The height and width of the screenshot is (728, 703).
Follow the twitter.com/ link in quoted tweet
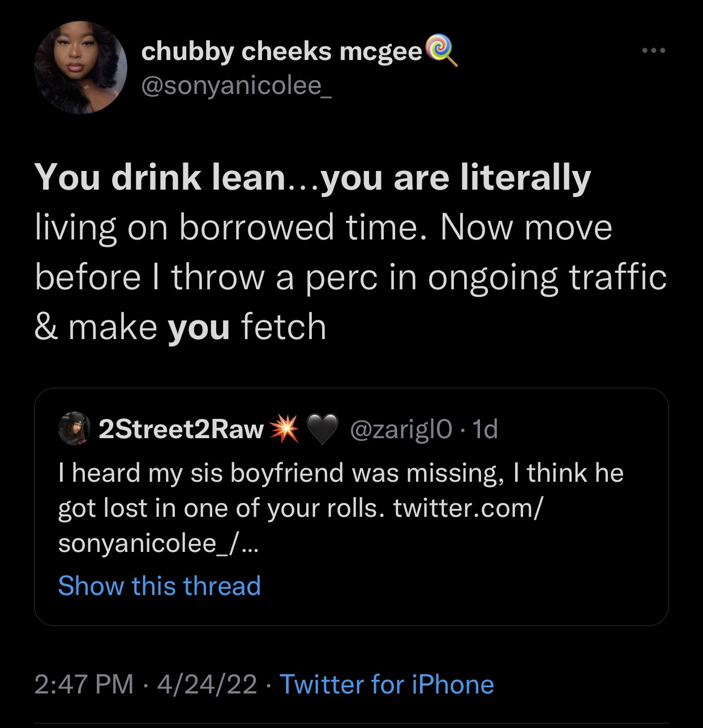[x=468, y=508]
